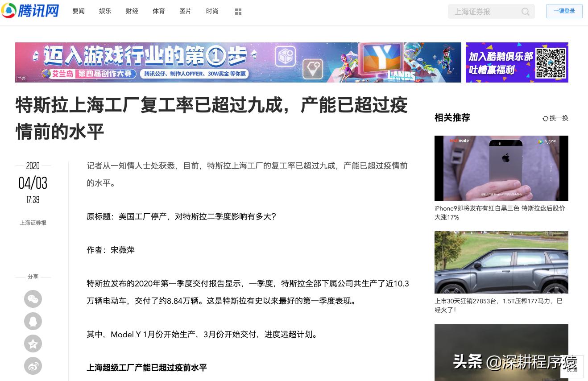
Task: Open the 财经 section
Action: (x=132, y=11)
